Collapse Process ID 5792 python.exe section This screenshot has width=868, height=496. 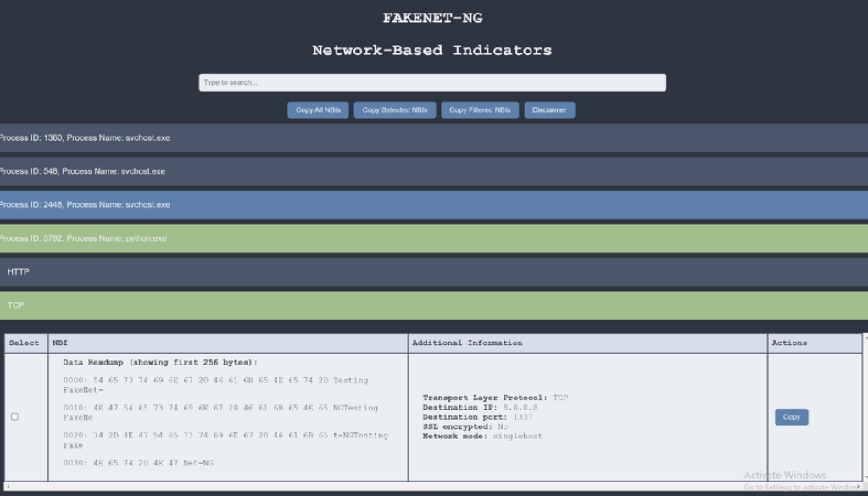[x=434, y=238]
